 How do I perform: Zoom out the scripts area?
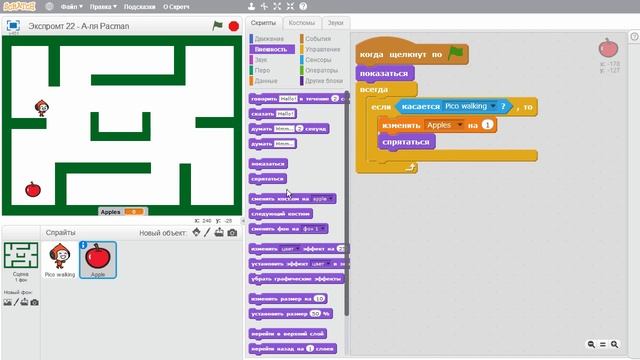pyautogui.click(x=591, y=344)
